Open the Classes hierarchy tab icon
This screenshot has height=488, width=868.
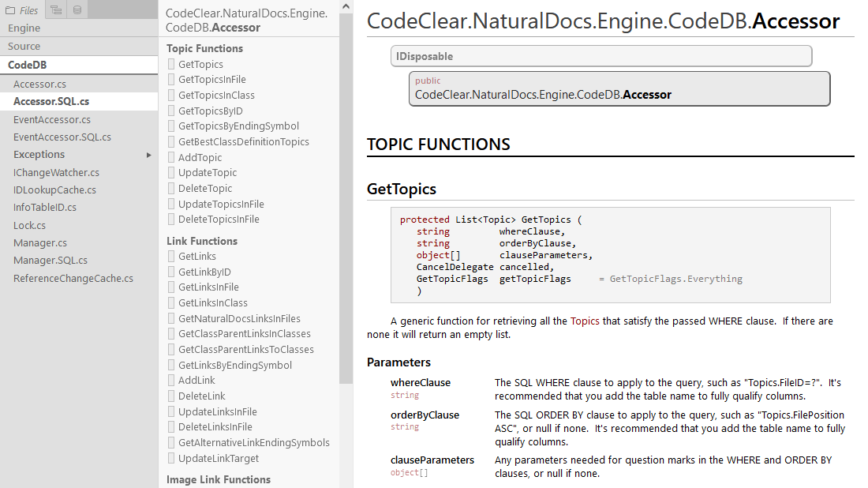pos(55,10)
